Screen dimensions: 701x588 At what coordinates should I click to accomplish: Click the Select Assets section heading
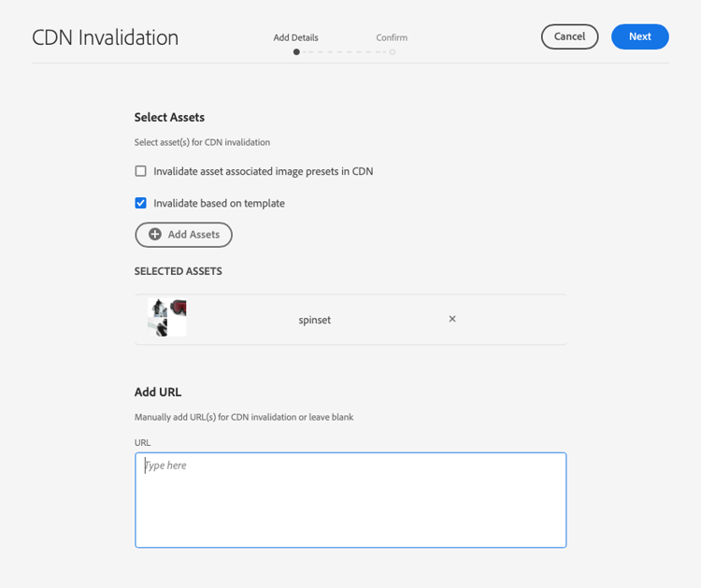(x=169, y=117)
